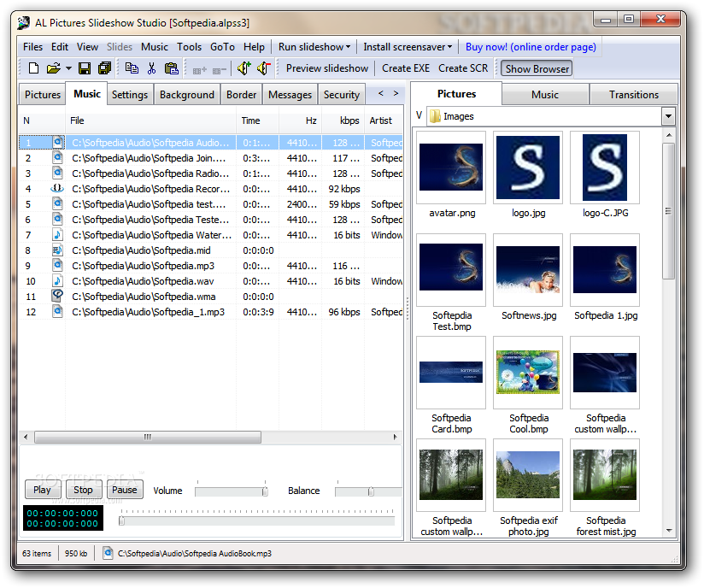Open the Tools menu

[x=189, y=47]
